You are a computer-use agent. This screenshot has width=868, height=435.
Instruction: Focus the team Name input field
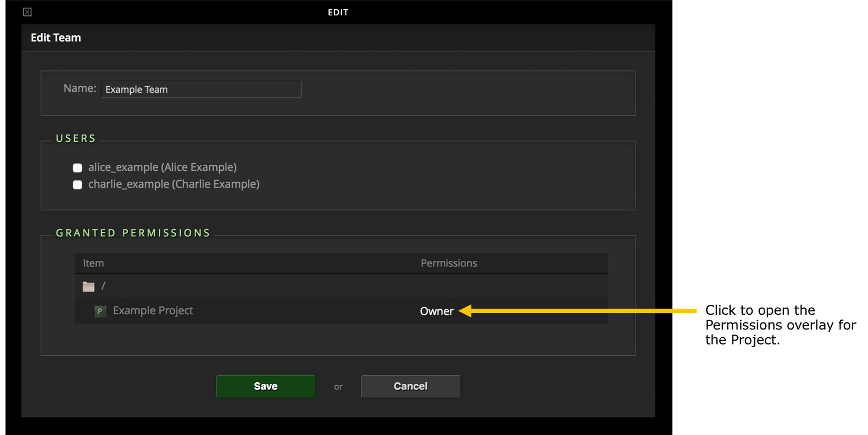click(x=201, y=90)
